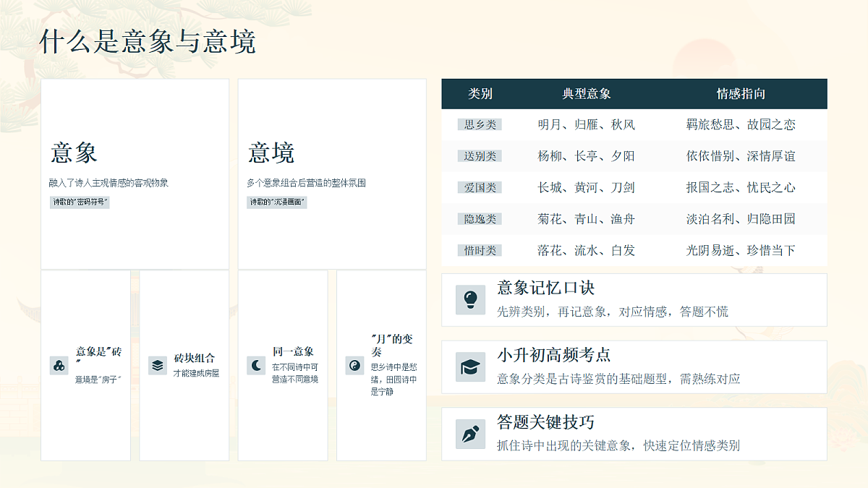Click the crescent moon icon next to 同一意象
The width and height of the screenshot is (868, 488).
click(x=256, y=365)
